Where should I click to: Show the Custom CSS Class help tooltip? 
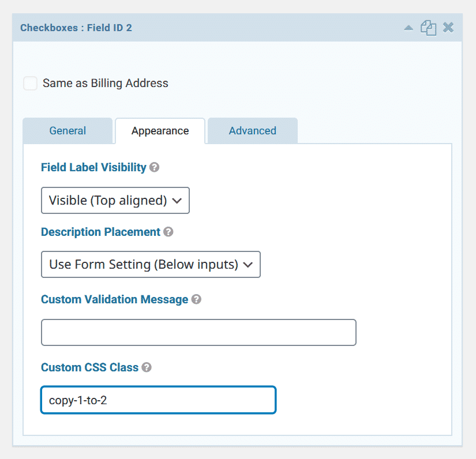(147, 367)
